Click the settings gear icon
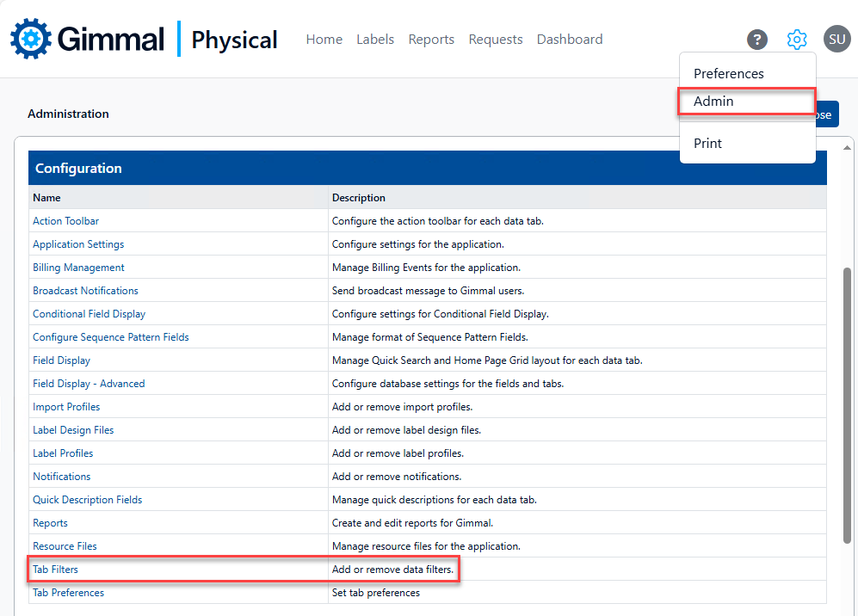 [x=797, y=40]
